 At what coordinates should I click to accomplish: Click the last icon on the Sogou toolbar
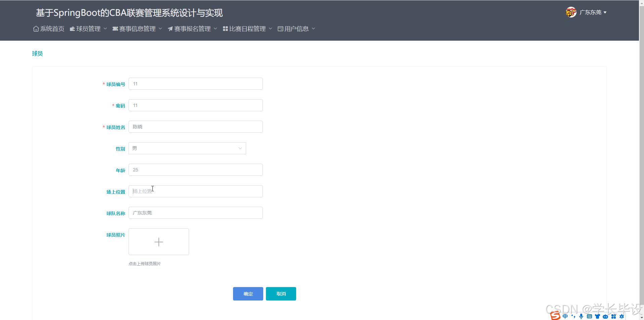(622, 316)
